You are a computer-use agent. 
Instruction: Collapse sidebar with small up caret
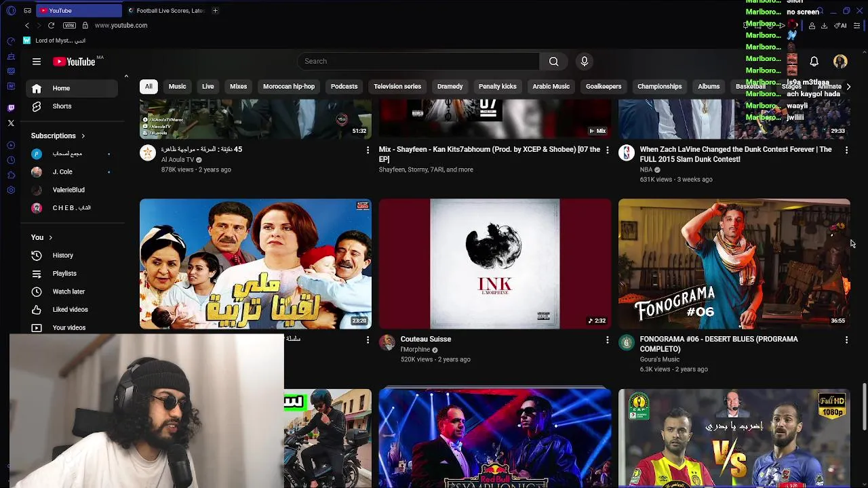coord(126,76)
